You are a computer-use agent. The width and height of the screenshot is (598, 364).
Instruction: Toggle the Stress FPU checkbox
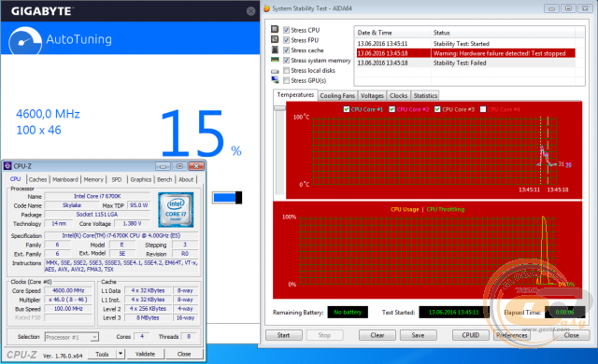click(287, 40)
